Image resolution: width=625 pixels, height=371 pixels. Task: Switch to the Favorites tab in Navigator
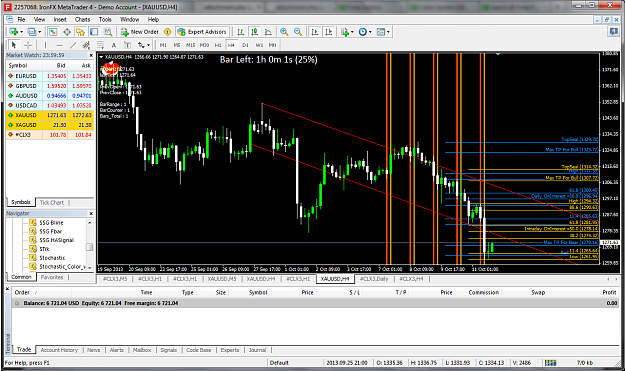click(x=52, y=277)
